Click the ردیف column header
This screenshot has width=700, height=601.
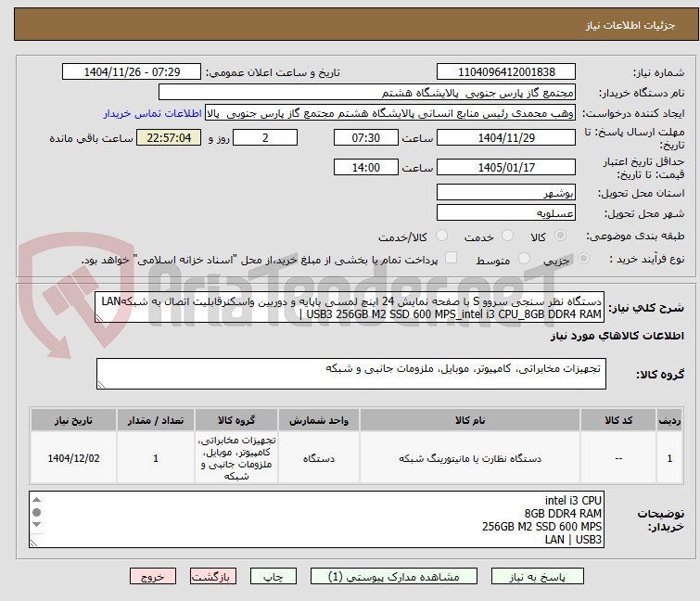(669, 420)
